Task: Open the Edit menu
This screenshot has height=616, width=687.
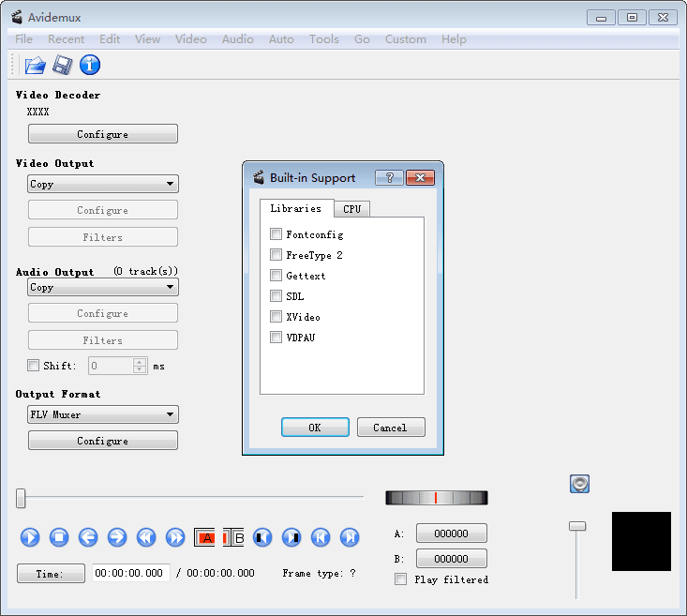Action: 110,39
